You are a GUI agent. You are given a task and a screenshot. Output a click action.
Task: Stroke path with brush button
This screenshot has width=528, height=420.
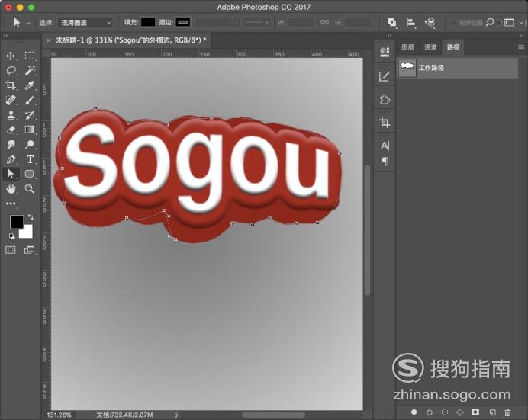tap(430, 412)
